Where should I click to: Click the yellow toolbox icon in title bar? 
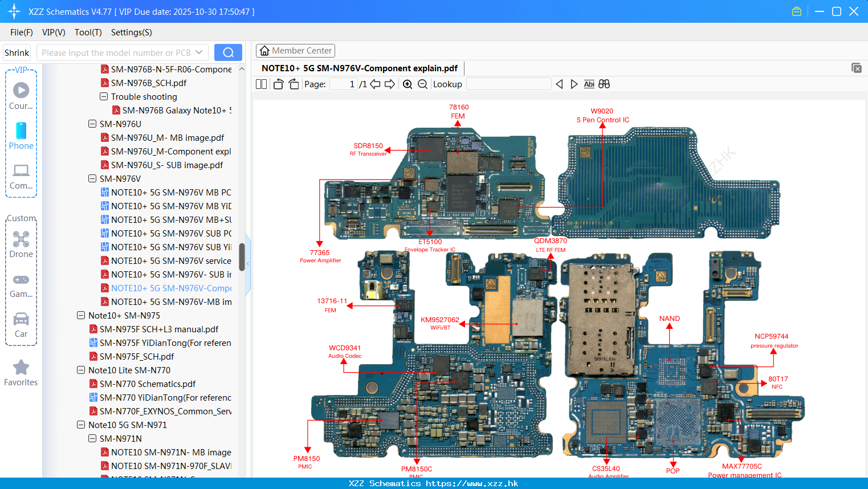797,11
